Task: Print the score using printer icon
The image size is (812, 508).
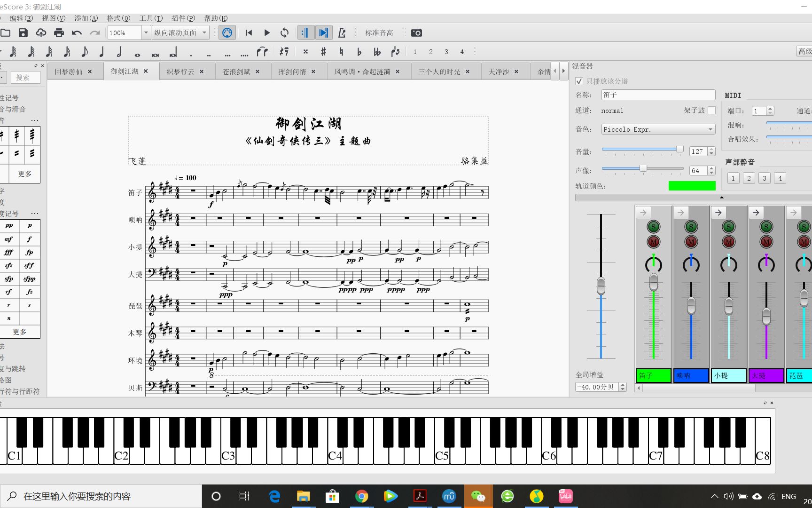Action: tap(59, 32)
